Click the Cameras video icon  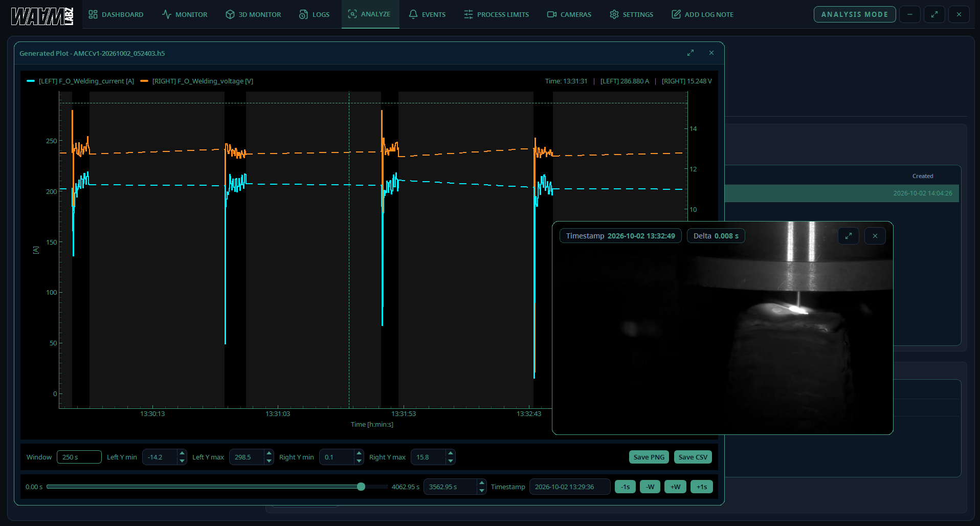[552, 14]
